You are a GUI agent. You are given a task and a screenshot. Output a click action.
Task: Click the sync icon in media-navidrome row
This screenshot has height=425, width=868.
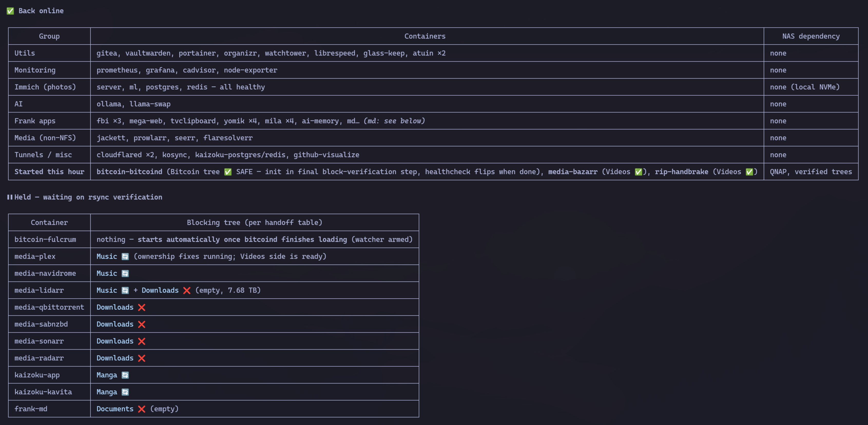tap(125, 273)
